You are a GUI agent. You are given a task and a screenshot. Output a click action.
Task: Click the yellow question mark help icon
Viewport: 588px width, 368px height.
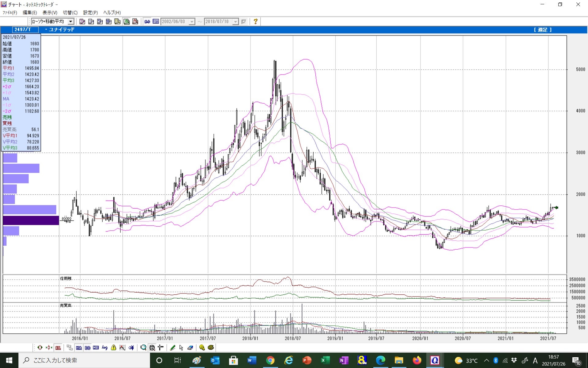(x=255, y=21)
